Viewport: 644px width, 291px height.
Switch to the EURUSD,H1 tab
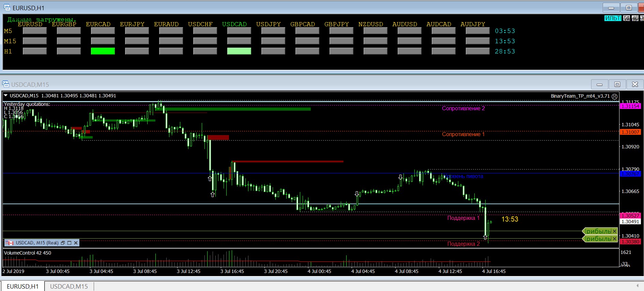(x=22, y=286)
